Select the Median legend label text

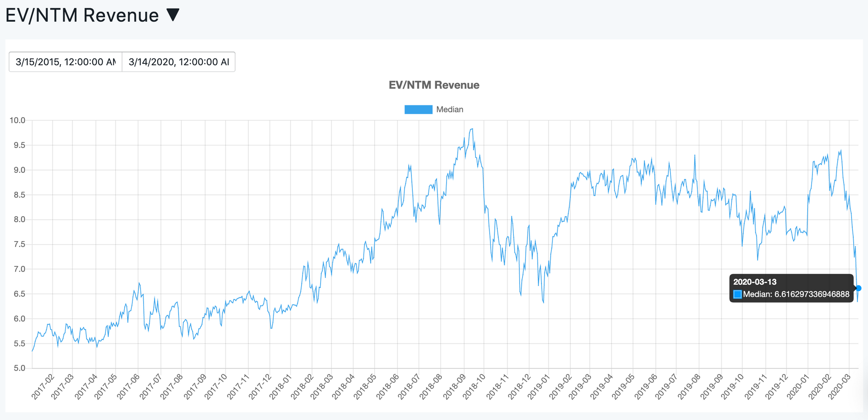coord(450,109)
